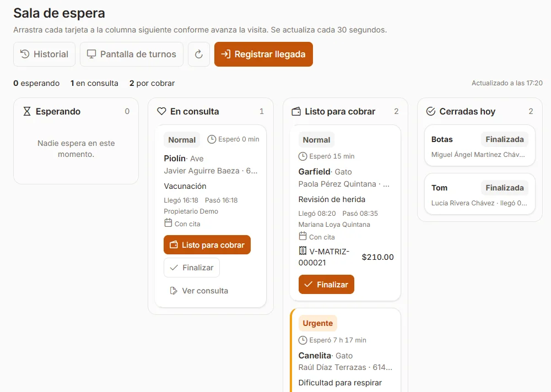Click the hourglass icon beside Esperando
551x392 pixels.
[x=27, y=111]
